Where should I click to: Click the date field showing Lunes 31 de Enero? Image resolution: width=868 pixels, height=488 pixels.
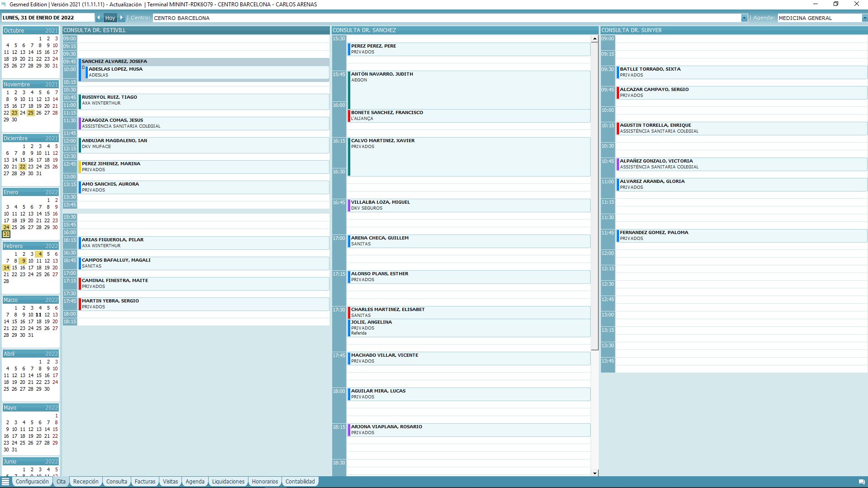(48, 18)
